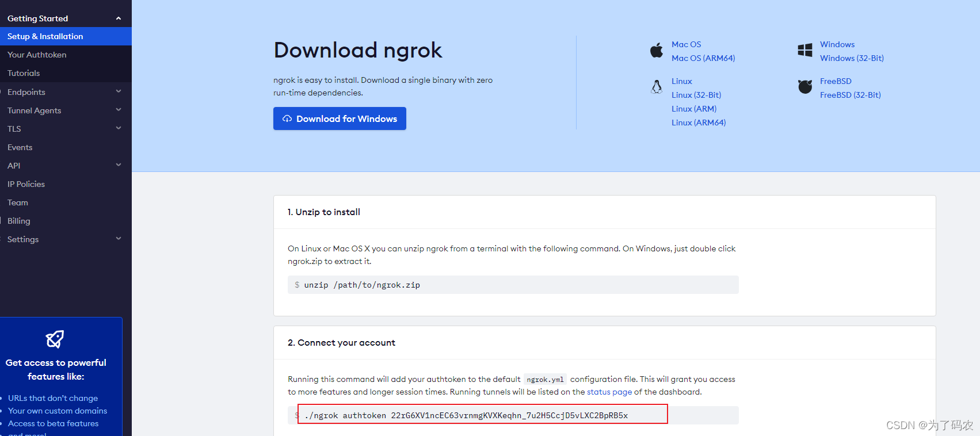Image resolution: width=980 pixels, height=436 pixels.
Task: Click the Windows logo icon
Action: [x=805, y=50]
